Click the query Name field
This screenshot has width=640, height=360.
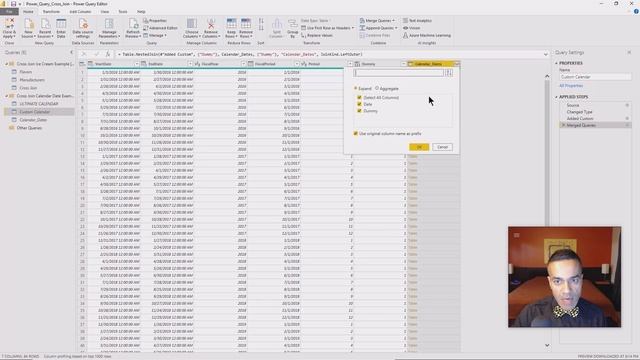(595, 77)
